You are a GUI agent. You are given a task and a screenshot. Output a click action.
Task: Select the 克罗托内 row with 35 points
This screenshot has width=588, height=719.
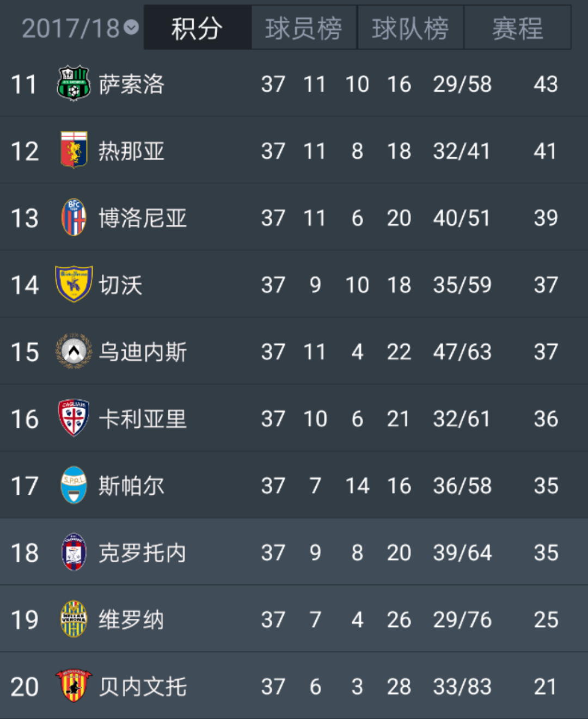294,552
